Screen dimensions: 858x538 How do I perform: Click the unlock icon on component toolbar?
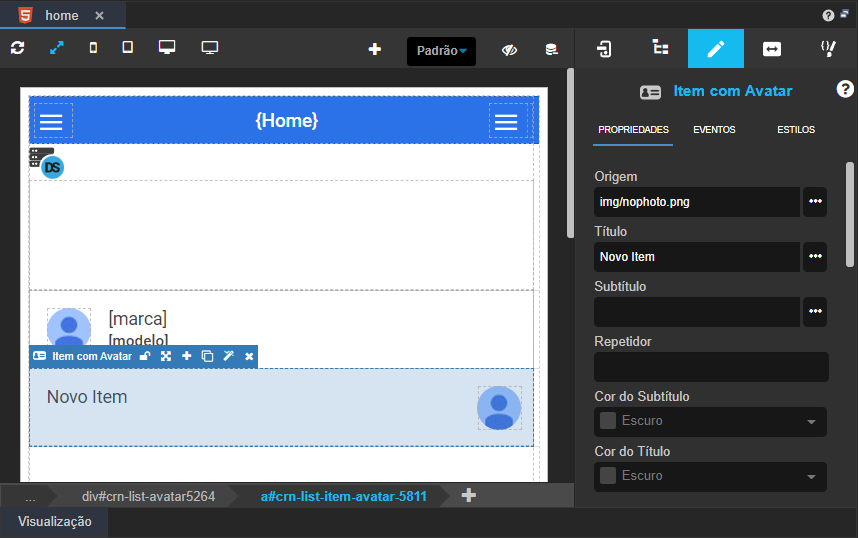click(145, 356)
